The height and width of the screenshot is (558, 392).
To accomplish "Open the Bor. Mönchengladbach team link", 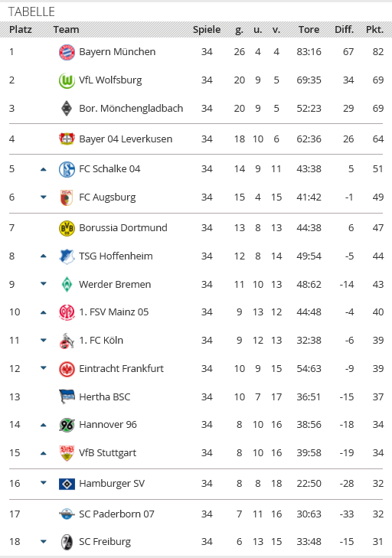I will click(x=131, y=108).
